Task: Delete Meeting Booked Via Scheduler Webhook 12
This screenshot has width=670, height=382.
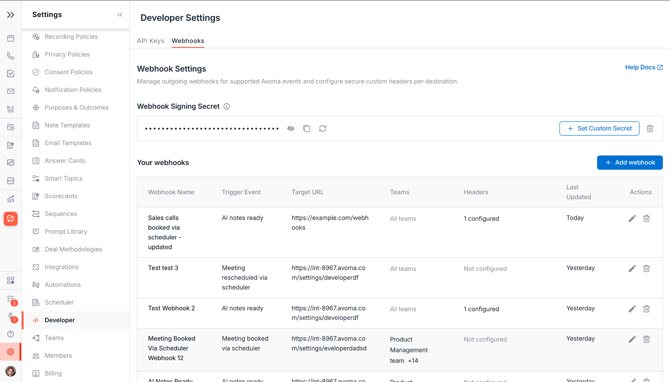Action: [x=646, y=339]
